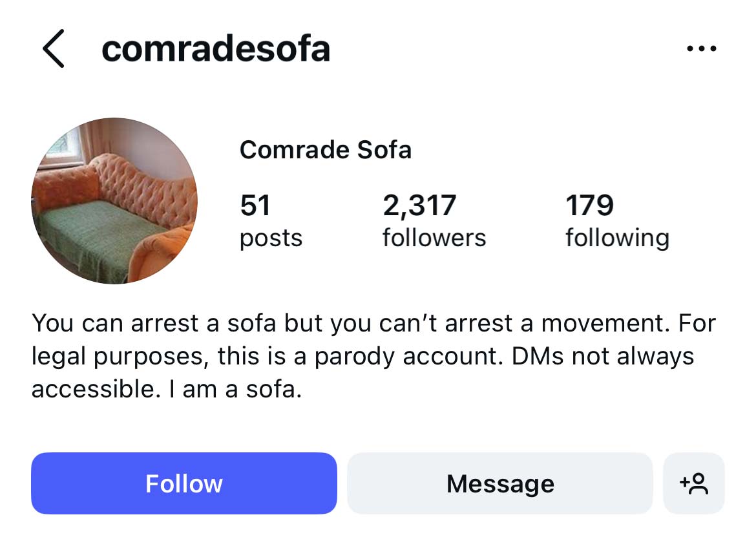The height and width of the screenshot is (548, 756).
Task: Open the three-dot more options menu
Action: (702, 49)
